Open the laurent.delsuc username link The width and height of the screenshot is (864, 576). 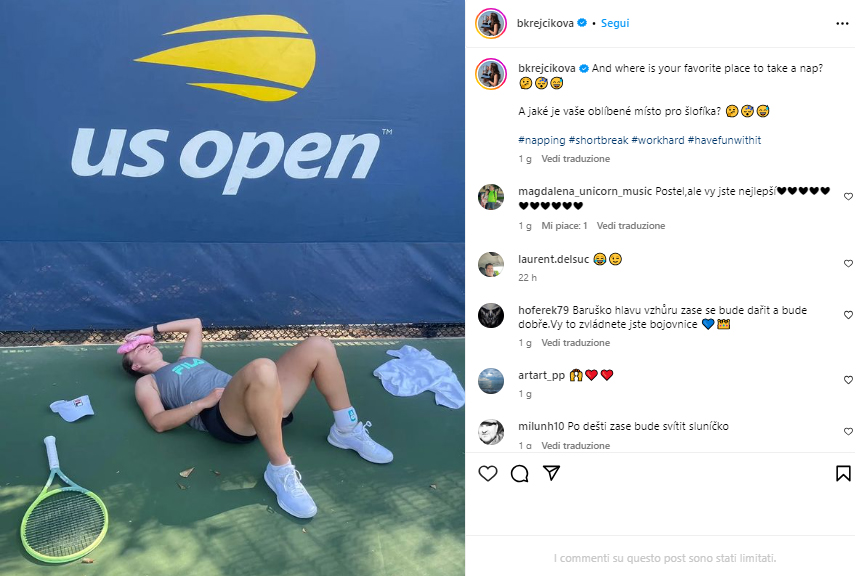(x=553, y=259)
